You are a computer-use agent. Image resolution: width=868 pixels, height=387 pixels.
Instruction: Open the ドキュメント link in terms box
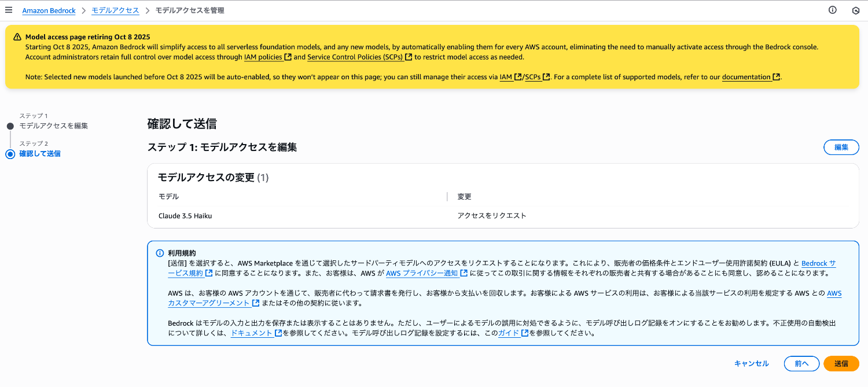tap(256, 333)
